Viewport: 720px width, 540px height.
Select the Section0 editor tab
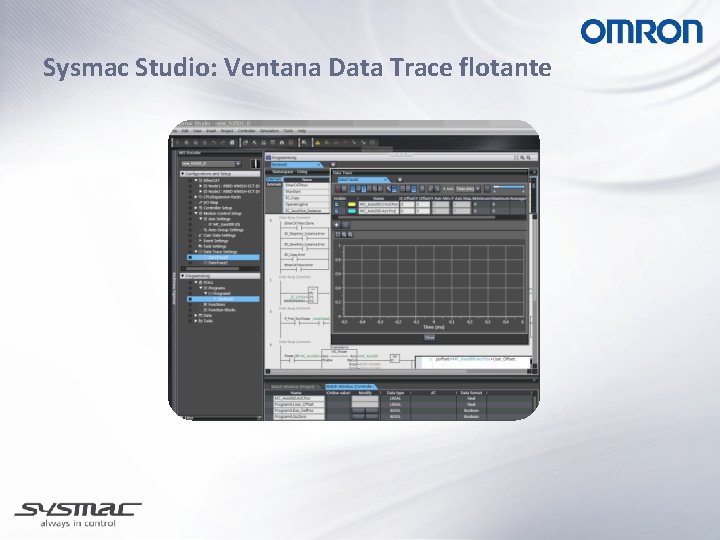point(295,164)
